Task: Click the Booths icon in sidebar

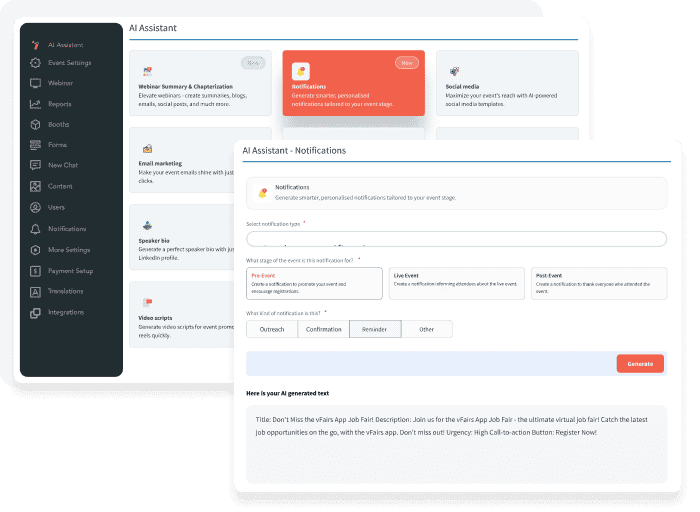Action: 36,124
